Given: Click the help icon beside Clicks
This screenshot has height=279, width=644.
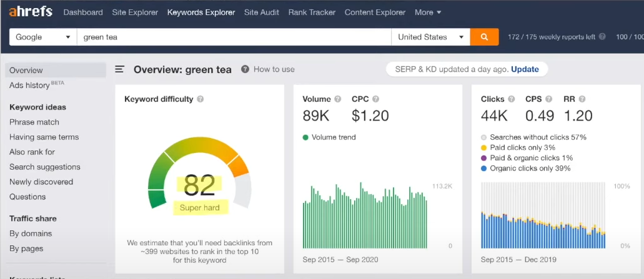Looking at the screenshot, I should 512,99.
